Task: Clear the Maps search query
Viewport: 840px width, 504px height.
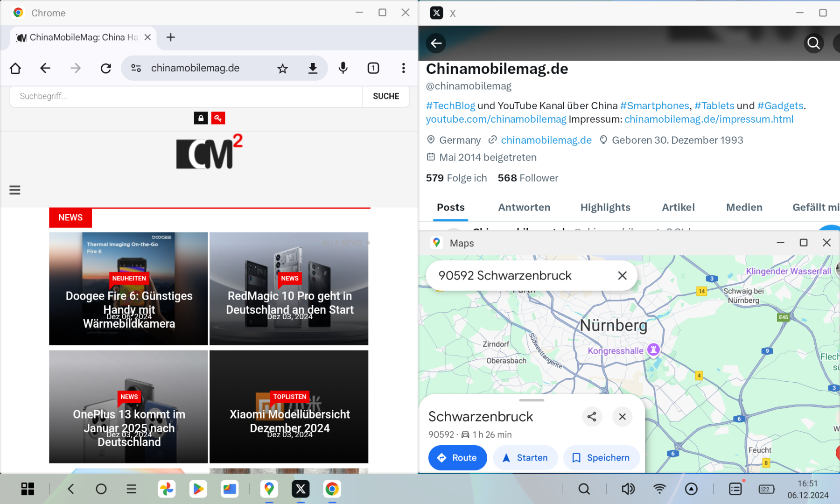Action: tap(622, 275)
